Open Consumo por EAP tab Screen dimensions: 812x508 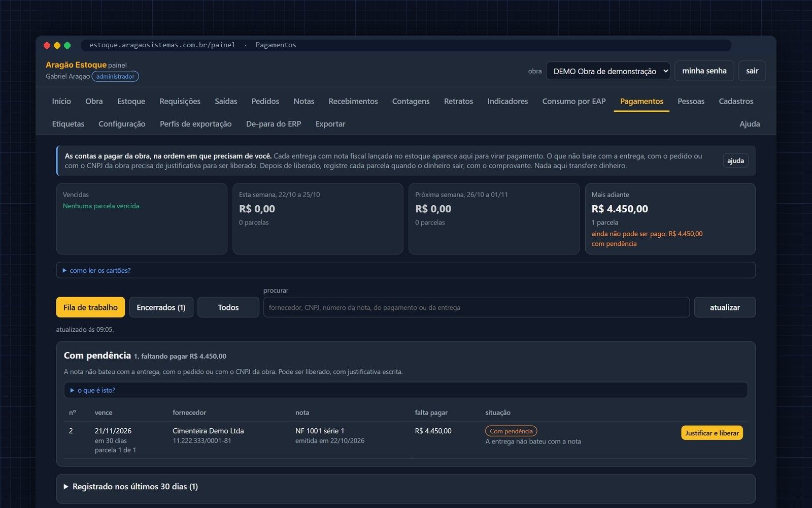574,101
